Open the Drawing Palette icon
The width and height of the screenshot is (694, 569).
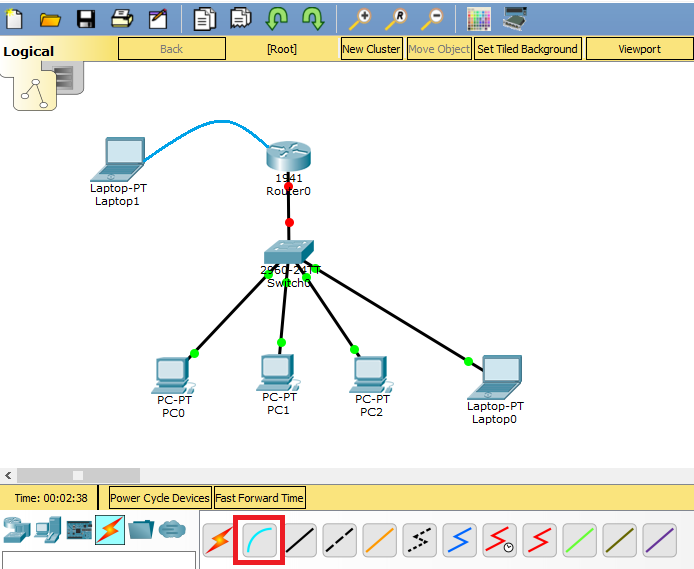point(480,19)
